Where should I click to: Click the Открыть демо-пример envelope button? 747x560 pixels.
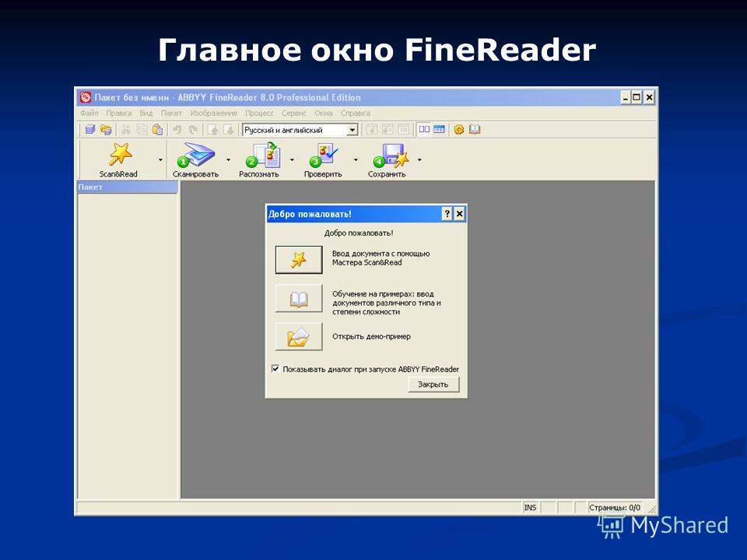(x=299, y=337)
